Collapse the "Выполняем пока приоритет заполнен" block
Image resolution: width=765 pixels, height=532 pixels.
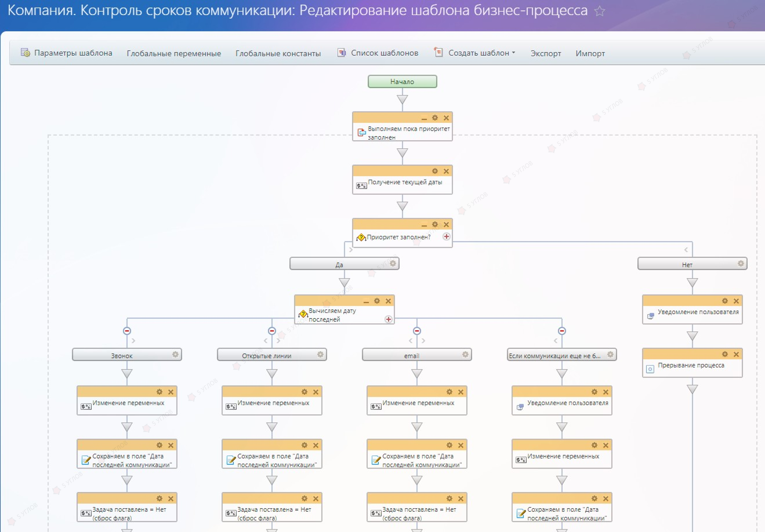[x=424, y=119]
